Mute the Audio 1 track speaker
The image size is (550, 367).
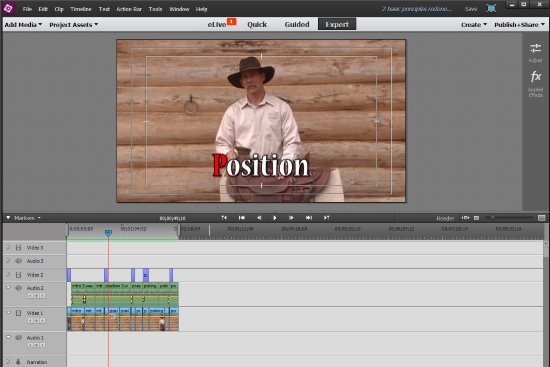coord(18,337)
